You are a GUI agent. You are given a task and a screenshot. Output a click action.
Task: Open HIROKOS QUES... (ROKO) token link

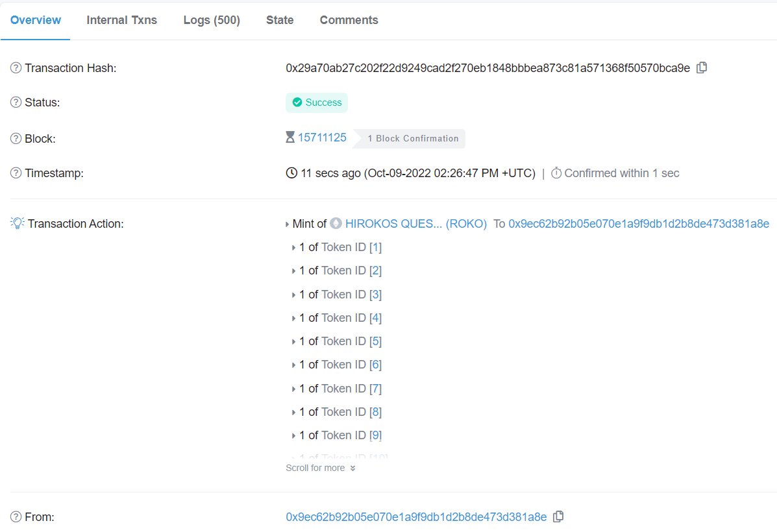[416, 224]
